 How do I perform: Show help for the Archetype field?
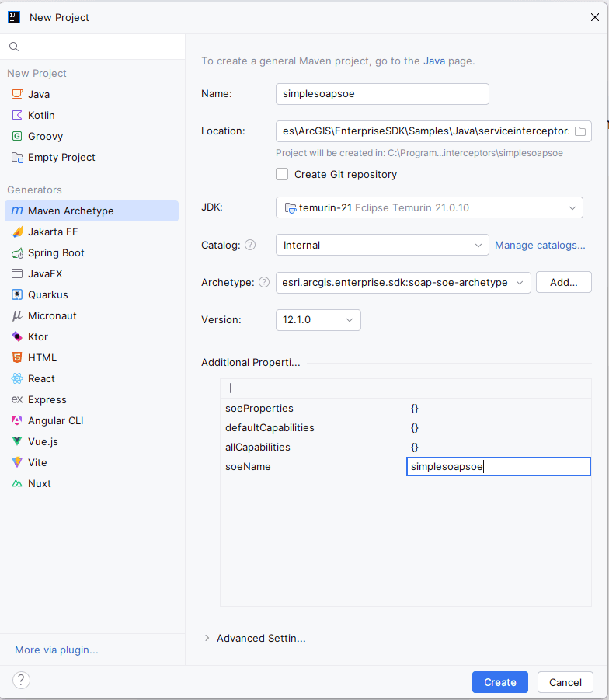click(x=264, y=282)
